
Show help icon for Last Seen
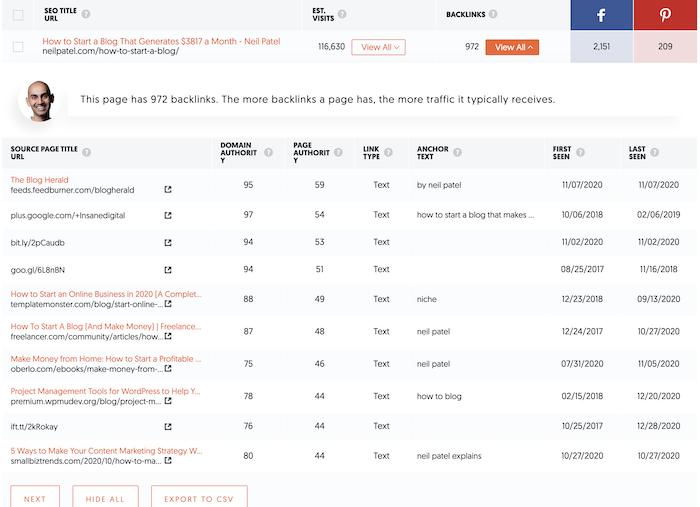coord(654,152)
